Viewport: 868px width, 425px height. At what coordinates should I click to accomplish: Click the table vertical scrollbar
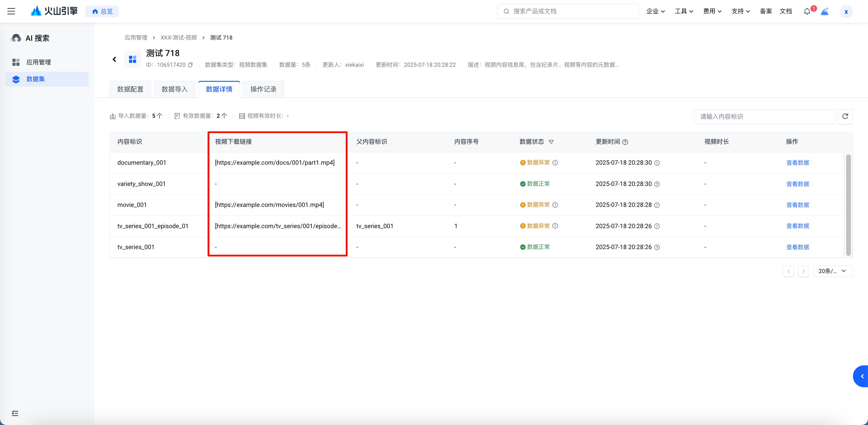(x=848, y=205)
